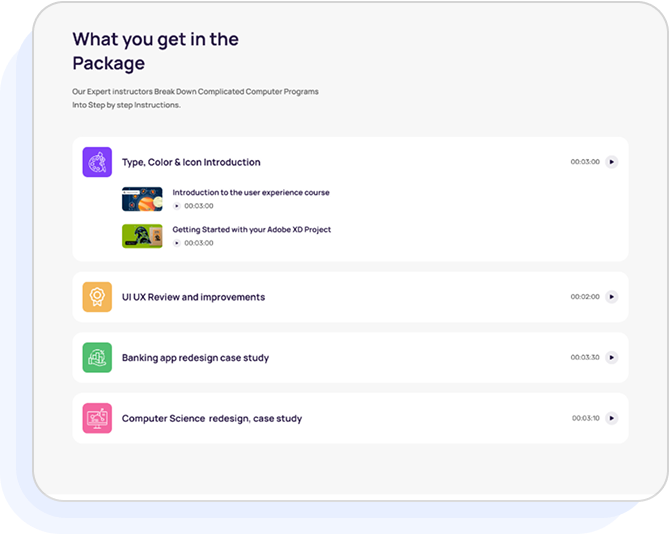Click the pink Computer Science monitor icon
This screenshot has height=534, width=669.
97,418
